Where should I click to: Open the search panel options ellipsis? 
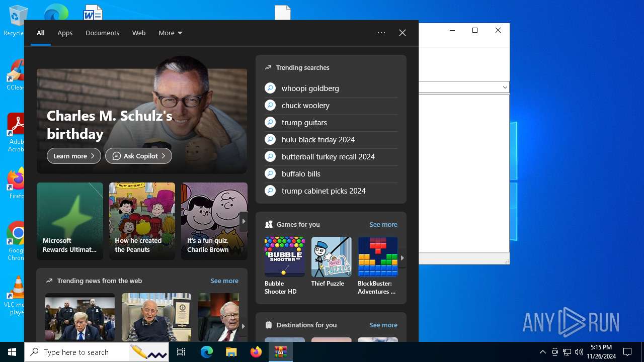tap(381, 33)
